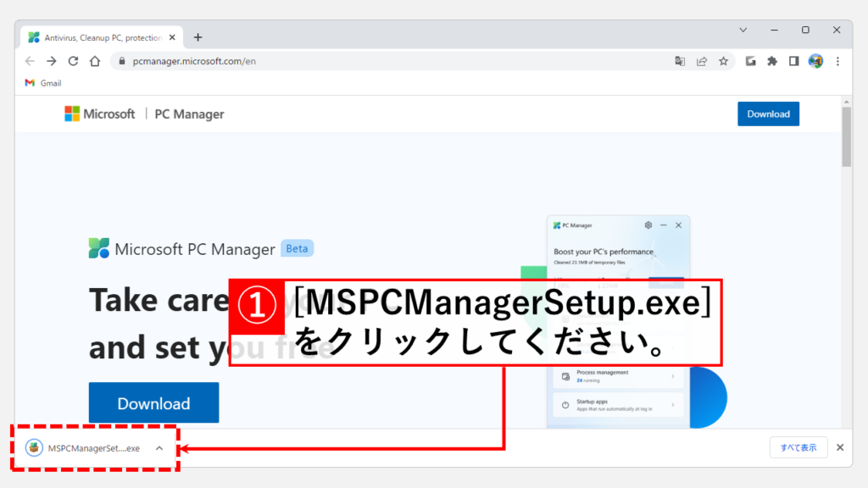Translate this page using toolbar icon
Screen dimensions: 868x488
pos(680,61)
